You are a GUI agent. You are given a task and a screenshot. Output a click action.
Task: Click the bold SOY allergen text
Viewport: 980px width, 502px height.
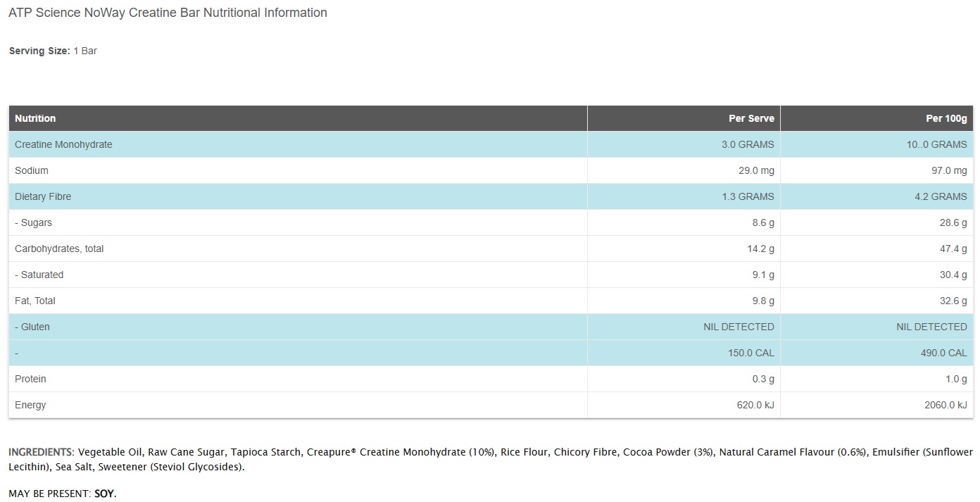[104, 494]
